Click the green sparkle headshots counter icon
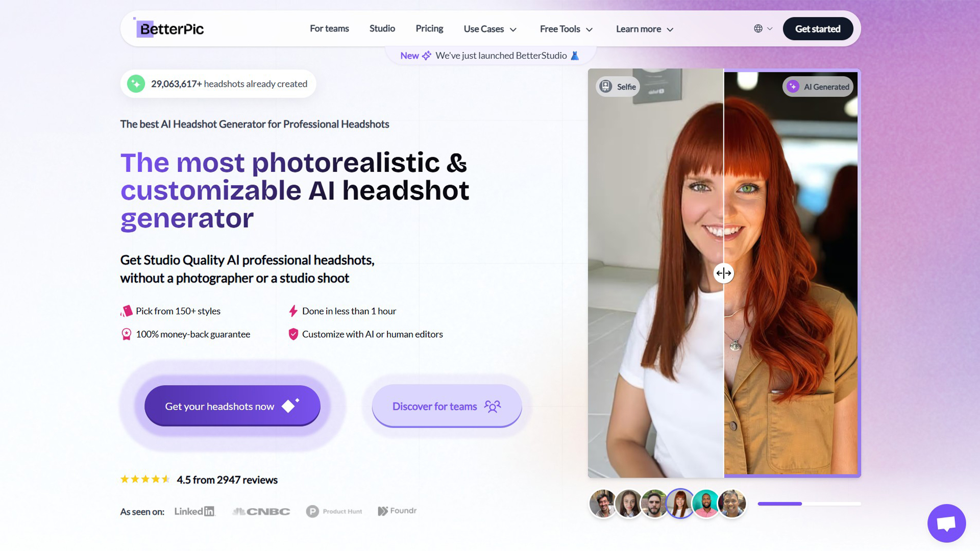This screenshot has height=551, width=980. point(136,84)
